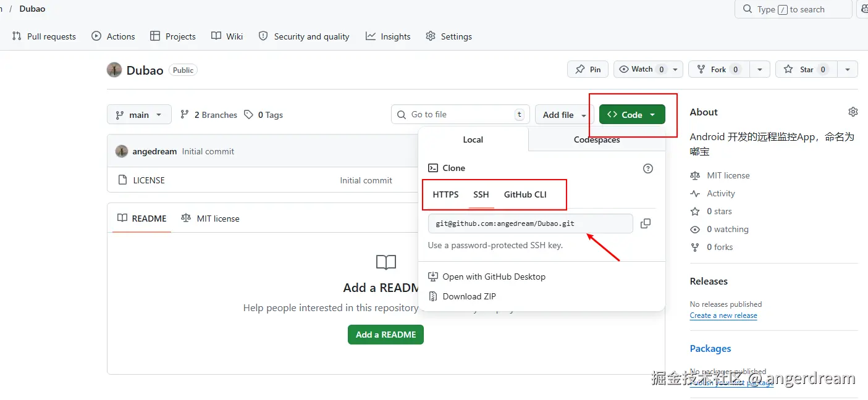Click the branches fork icon next to 2 Branches

click(185, 115)
